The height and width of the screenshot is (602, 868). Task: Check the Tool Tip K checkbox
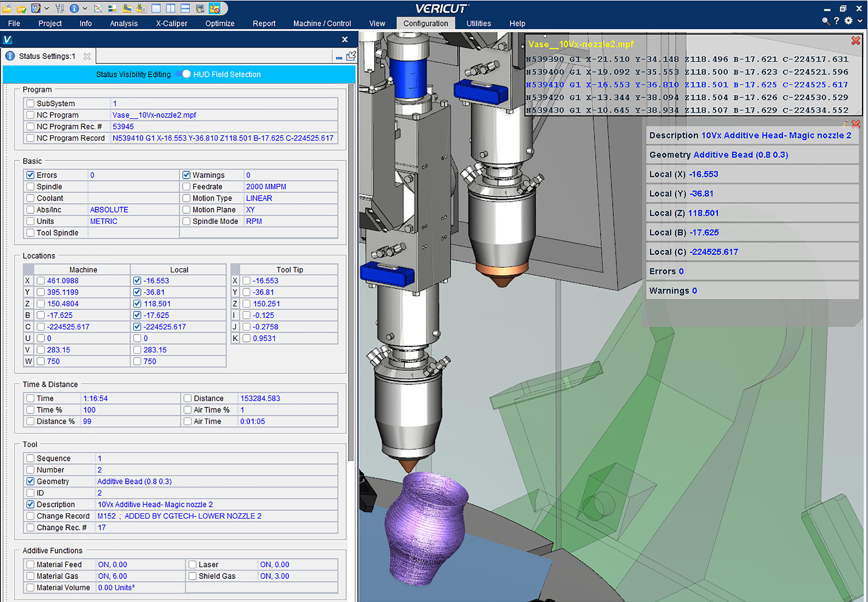click(x=246, y=338)
